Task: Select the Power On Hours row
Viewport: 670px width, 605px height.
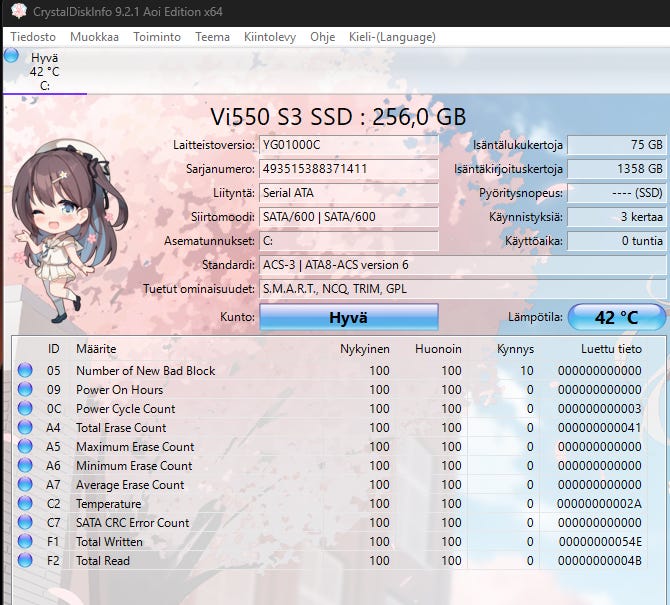Action: click(x=330, y=389)
